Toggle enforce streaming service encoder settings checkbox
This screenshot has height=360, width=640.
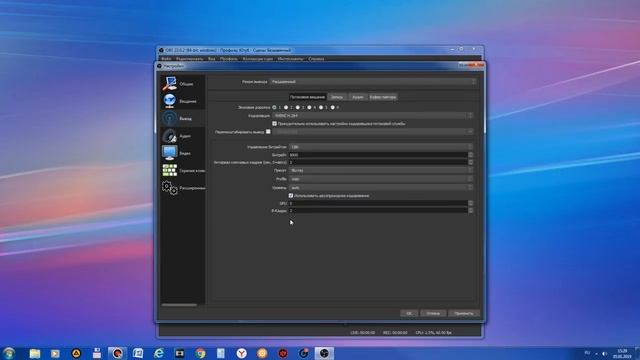tap(274, 123)
